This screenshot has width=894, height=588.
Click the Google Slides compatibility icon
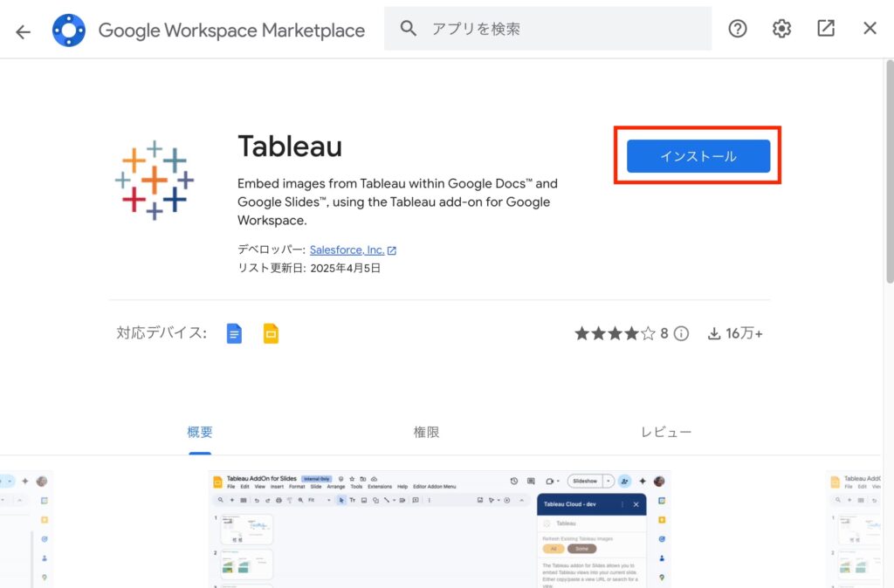click(271, 333)
